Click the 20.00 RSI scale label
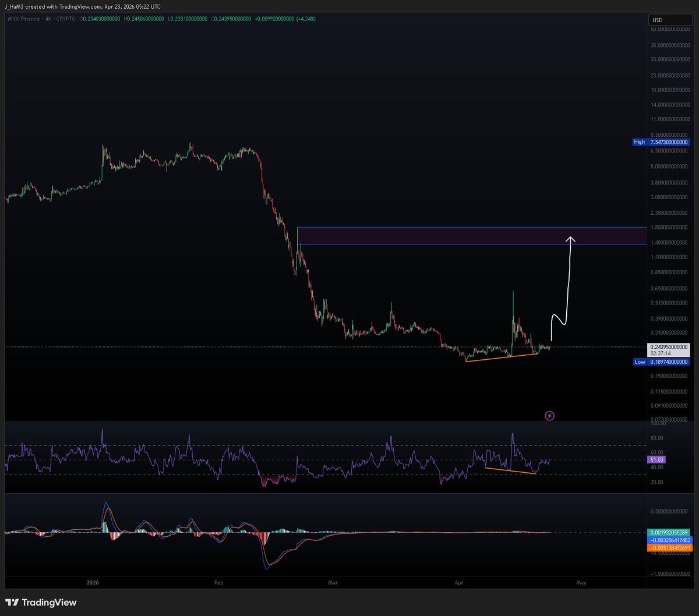The width and height of the screenshot is (699, 616). click(x=657, y=482)
